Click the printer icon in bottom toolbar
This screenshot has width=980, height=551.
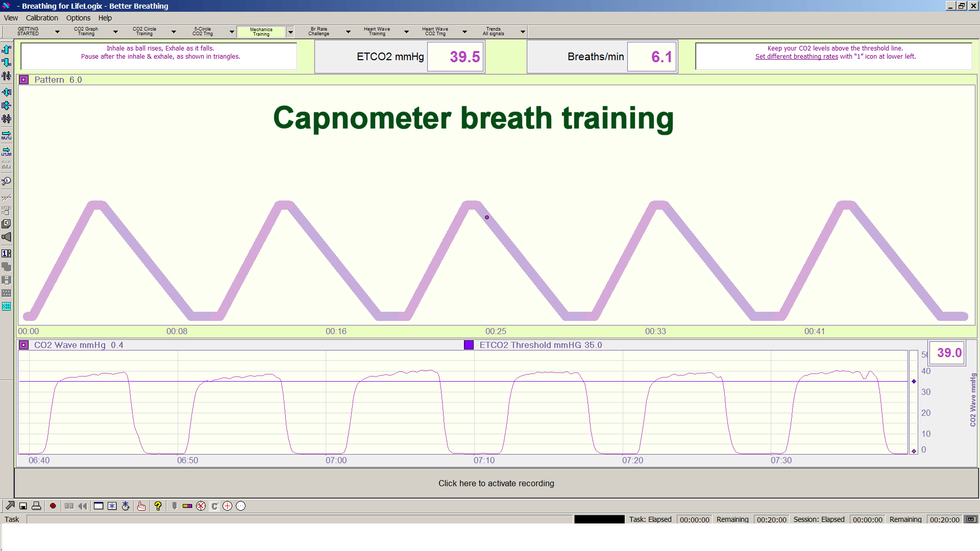(x=36, y=506)
